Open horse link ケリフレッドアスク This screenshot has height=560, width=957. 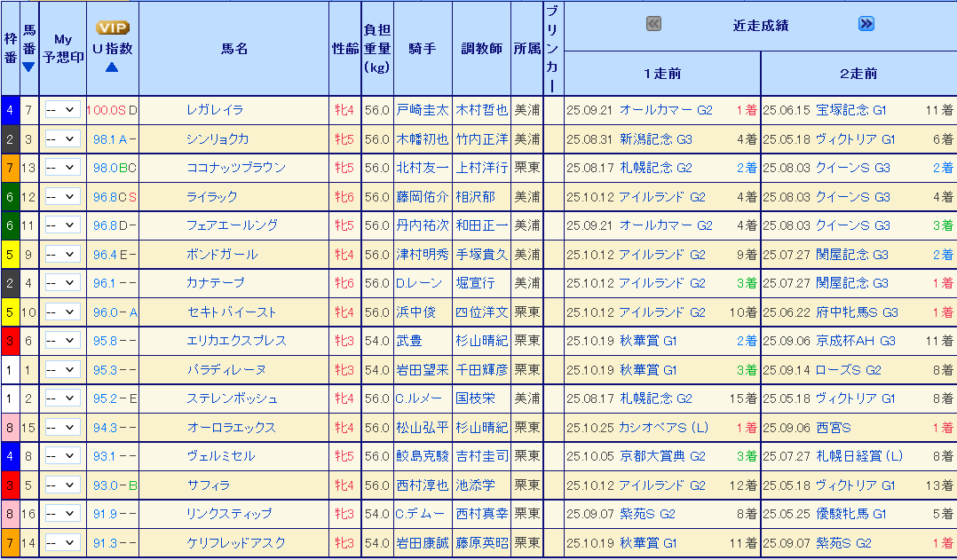pyautogui.click(x=237, y=542)
